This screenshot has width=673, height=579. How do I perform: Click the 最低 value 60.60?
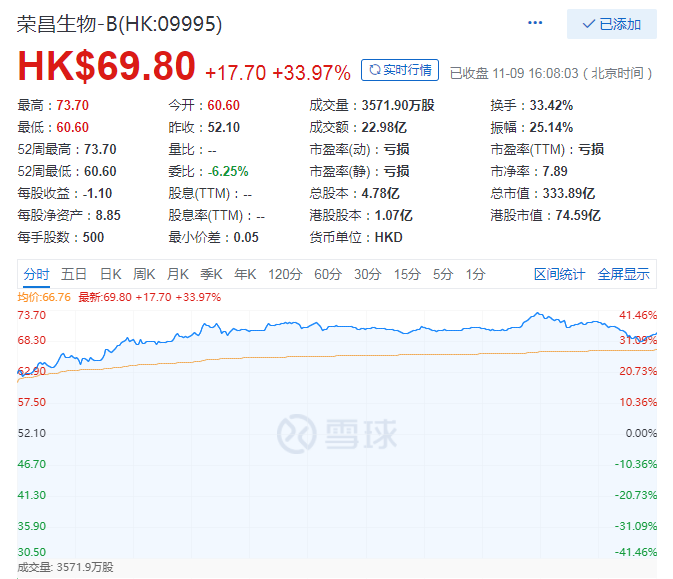coord(73,127)
